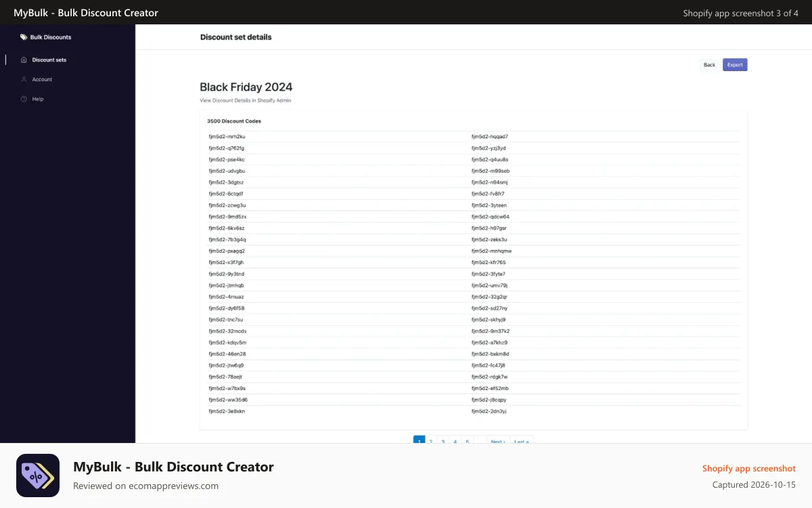Select code fjm5d2-yzj3yd

(489, 148)
